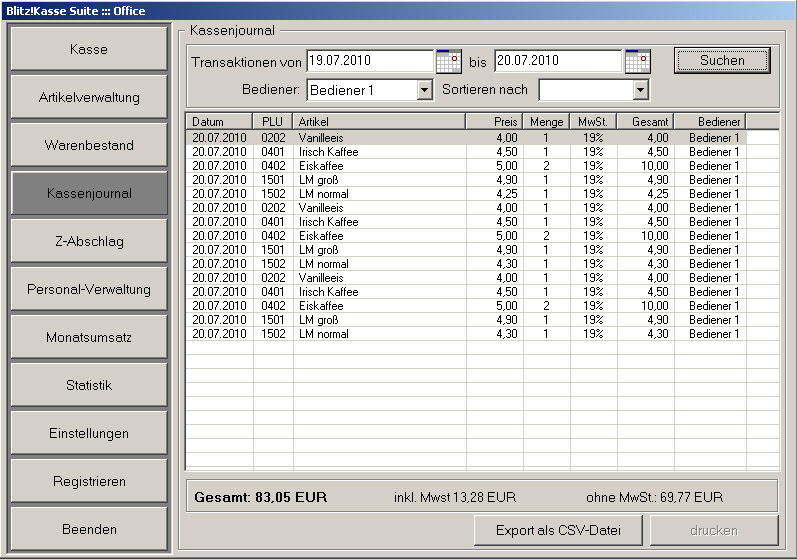The image size is (797, 559).
Task: Click the end date field 20.07.2010
Action: 558,61
